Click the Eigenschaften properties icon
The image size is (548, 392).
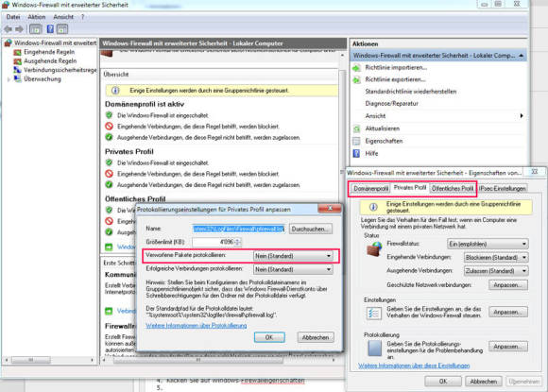(x=356, y=141)
